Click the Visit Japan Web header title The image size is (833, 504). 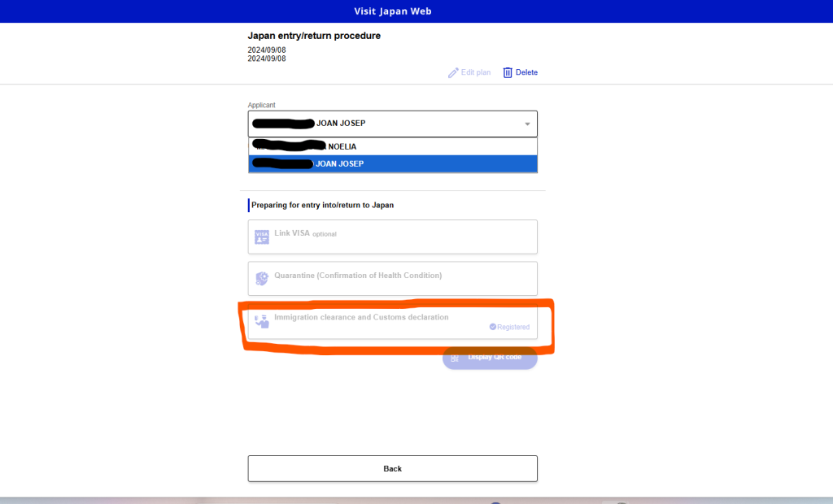pyautogui.click(x=393, y=11)
